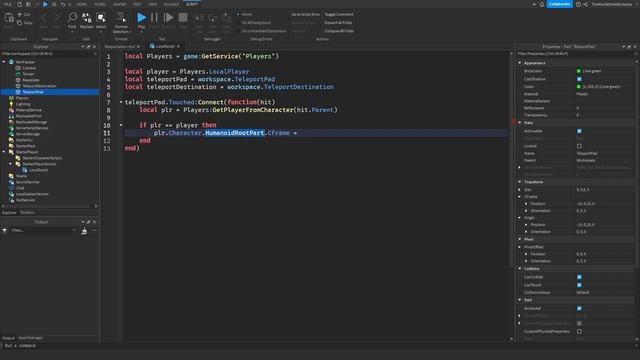Click the Step Into debugger icon
The width and height of the screenshot is (640, 360).
click(199, 18)
